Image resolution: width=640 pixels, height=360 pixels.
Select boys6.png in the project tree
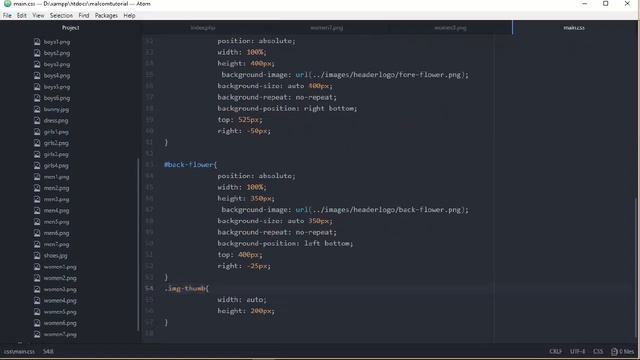pyautogui.click(x=57, y=98)
